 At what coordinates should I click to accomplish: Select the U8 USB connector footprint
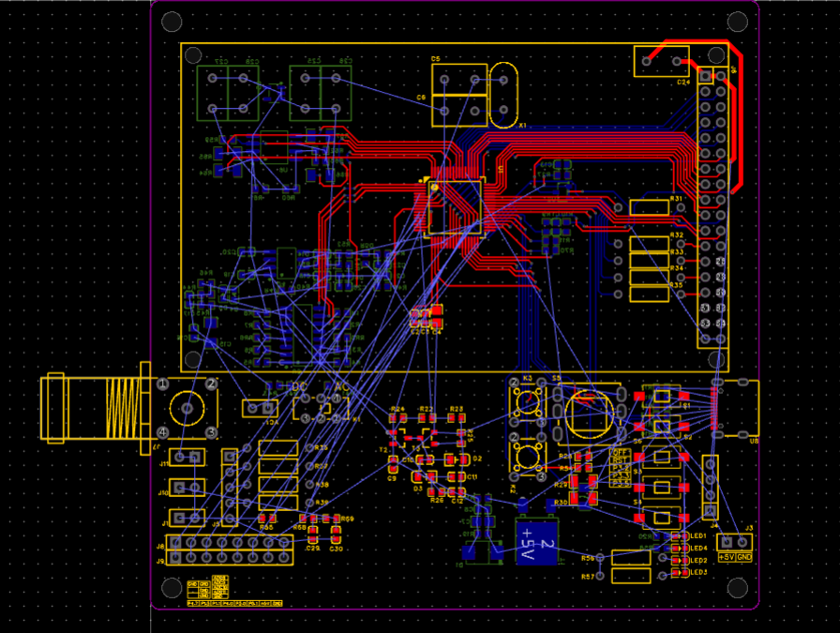point(735,409)
